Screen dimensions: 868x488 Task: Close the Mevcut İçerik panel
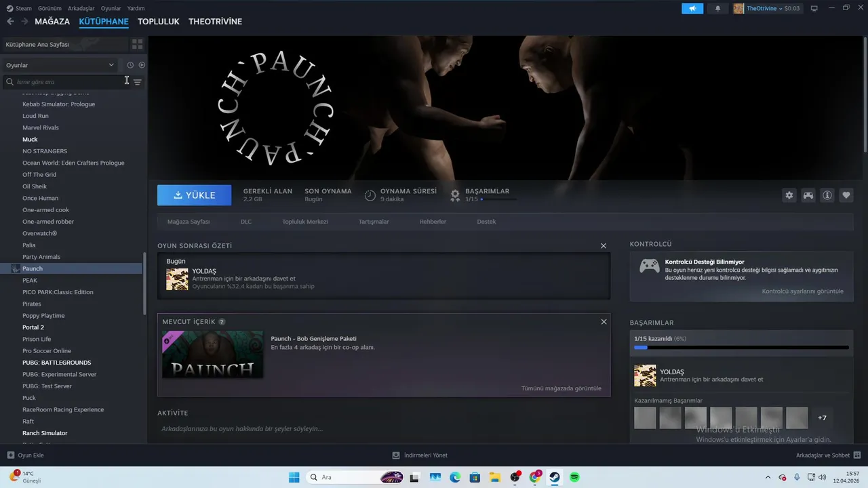coord(604,321)
